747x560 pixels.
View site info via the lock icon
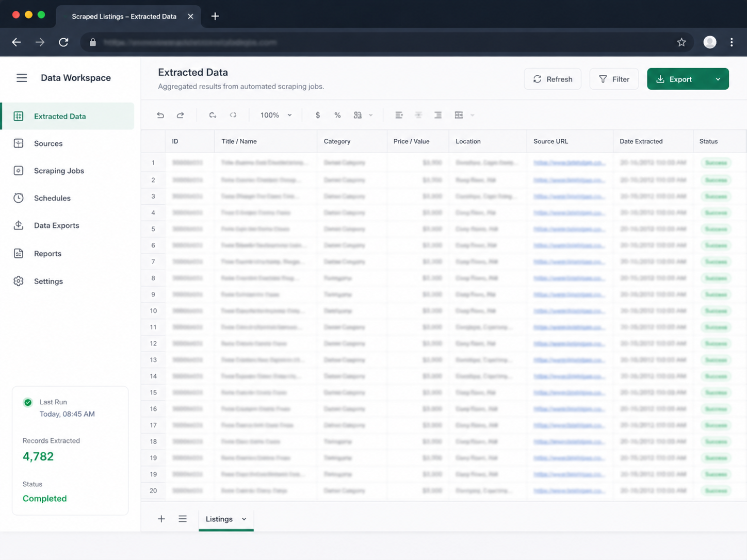93,42
